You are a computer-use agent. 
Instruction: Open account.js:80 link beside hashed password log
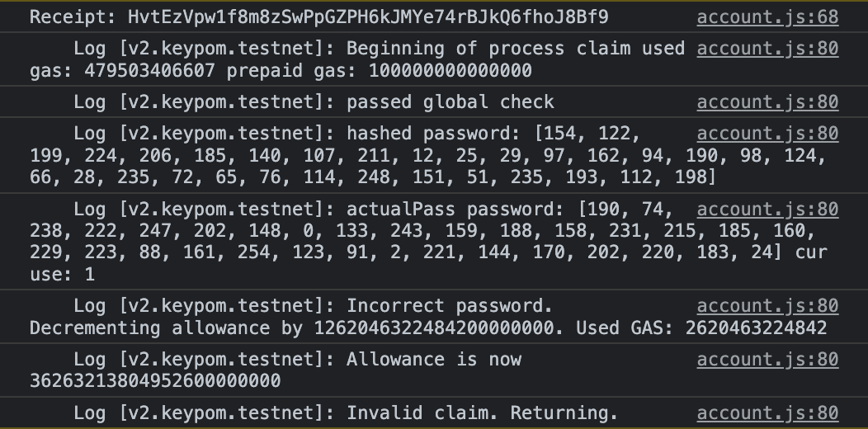point(767,134)
